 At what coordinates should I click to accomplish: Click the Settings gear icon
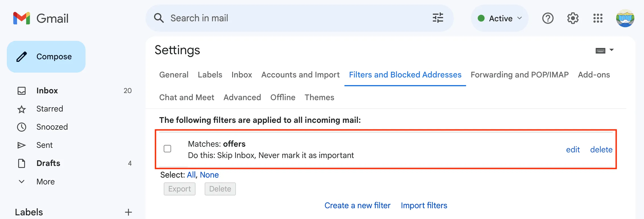coord(573,18)
